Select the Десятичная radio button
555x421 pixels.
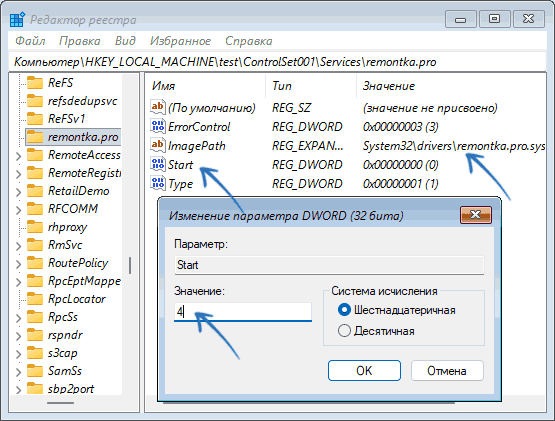(x=344, y=331)
